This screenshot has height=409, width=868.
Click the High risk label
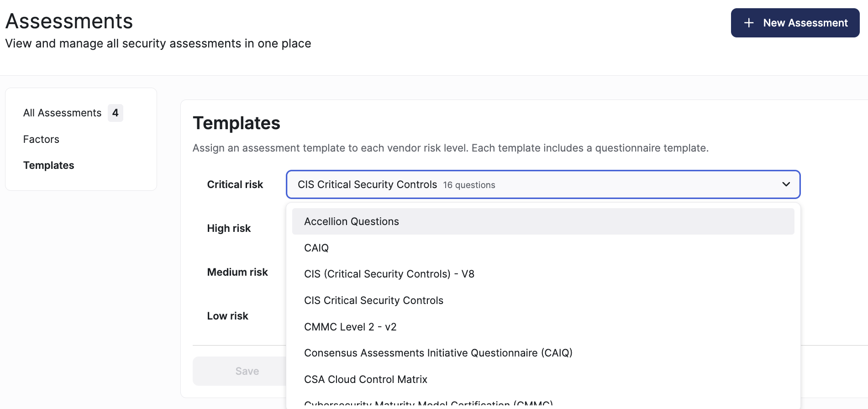click(x=229, y=228)
